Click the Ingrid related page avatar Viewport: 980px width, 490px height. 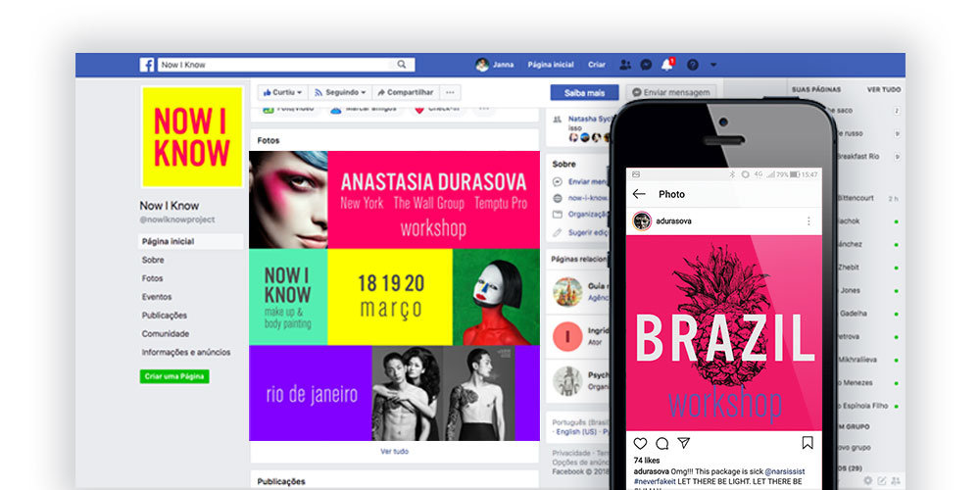click(567, 336)
